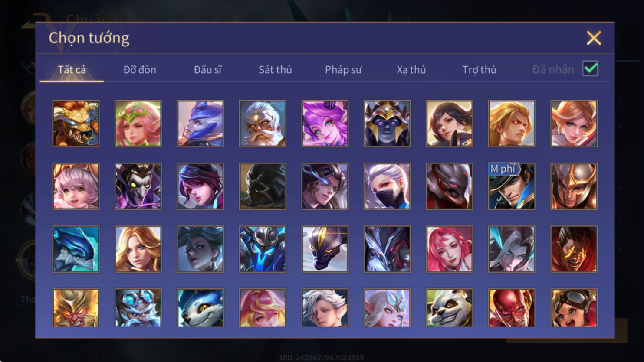Choose the red speedster Flash hero
Viewport: 644px width, 362px height.
pyautogui.click(x=512, y=308)
